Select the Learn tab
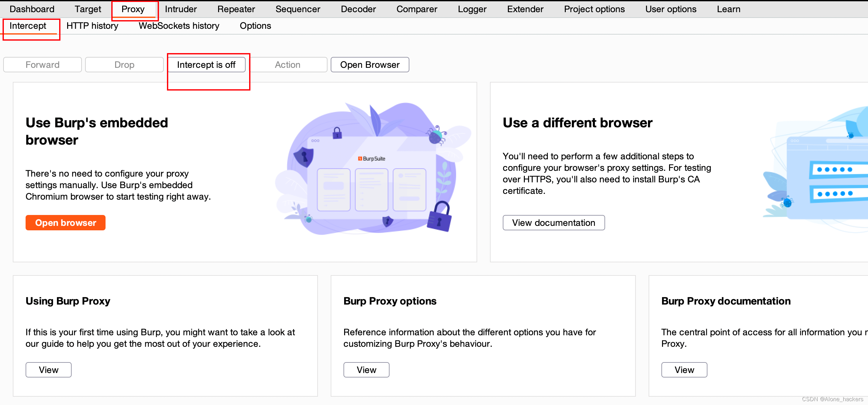This screenshot has height=405, width=868. click(x=728, y=9)
